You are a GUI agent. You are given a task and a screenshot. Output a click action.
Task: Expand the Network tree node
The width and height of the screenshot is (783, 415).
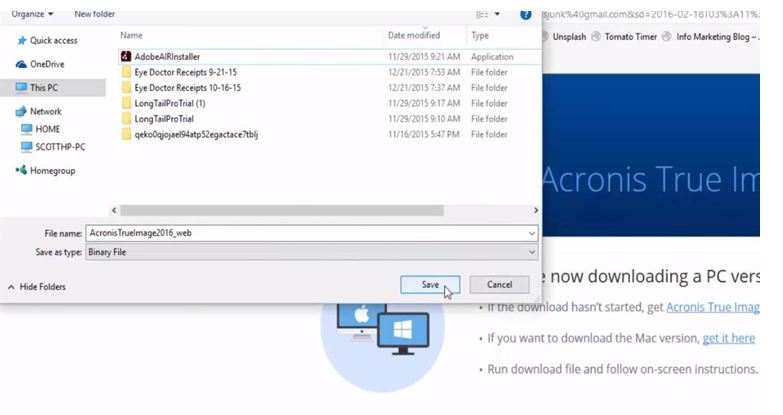8,112
